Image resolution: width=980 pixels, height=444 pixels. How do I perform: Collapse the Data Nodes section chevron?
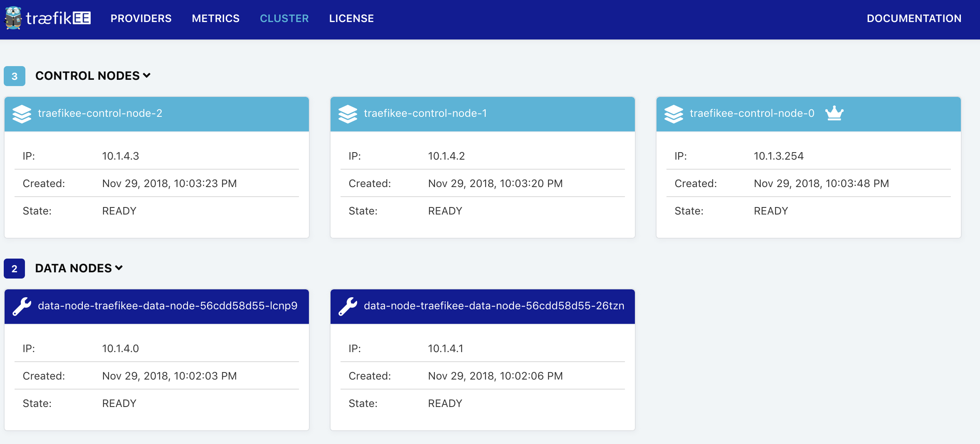119,268
